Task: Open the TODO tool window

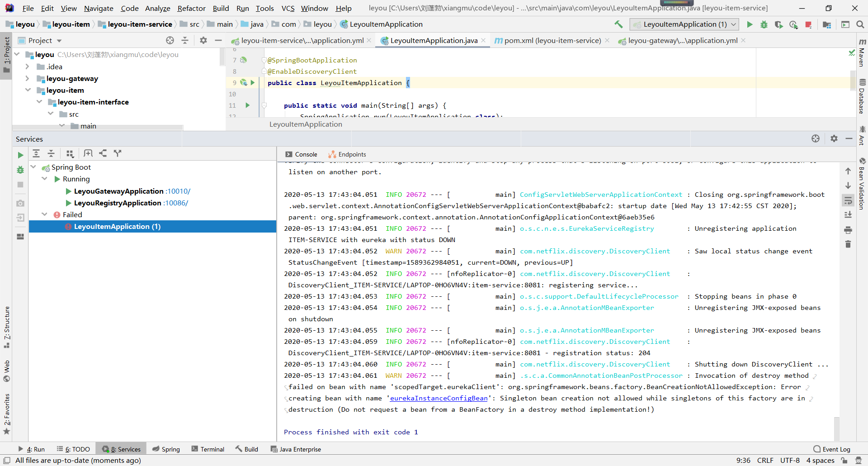Action: pos(73,449)
